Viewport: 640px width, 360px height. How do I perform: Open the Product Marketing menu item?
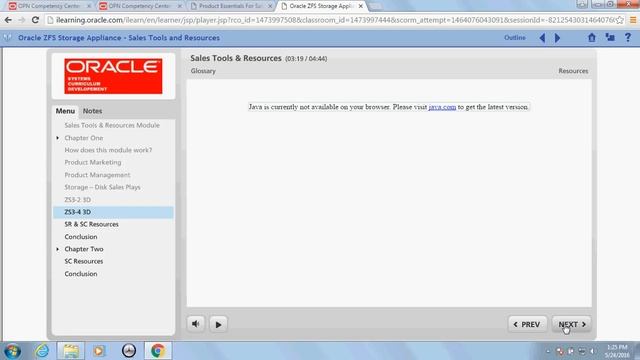point(93,162)
